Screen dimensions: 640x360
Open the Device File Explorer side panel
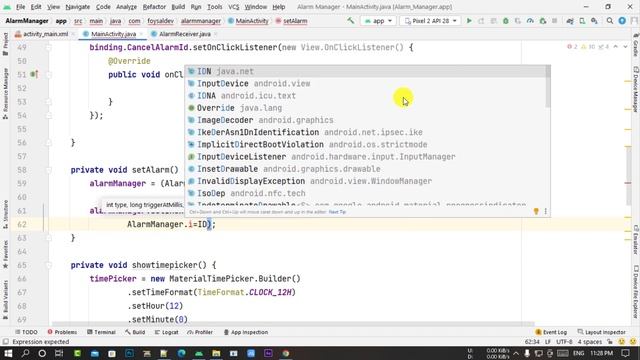tap(636, 291)
